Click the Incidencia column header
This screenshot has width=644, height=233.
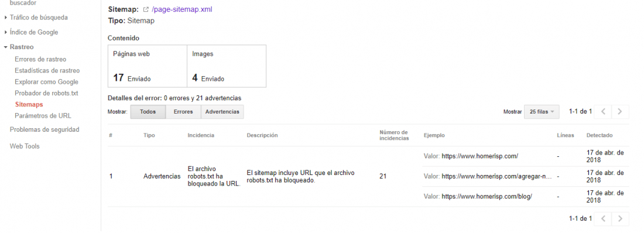point(201,135)
